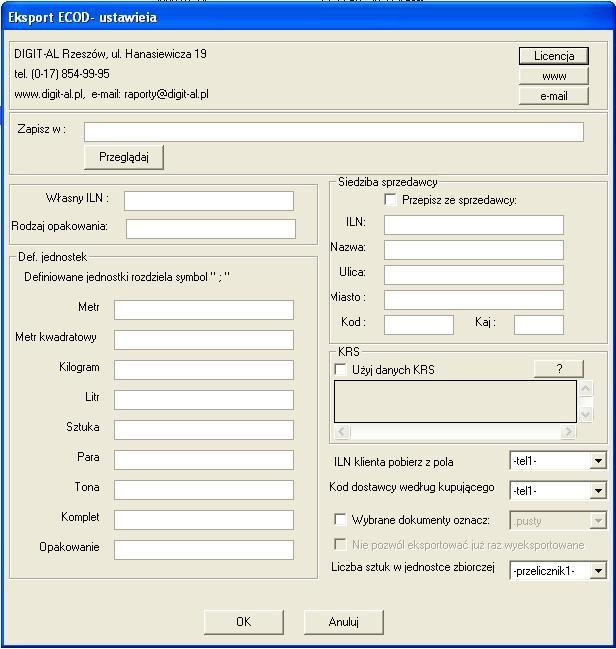Focus the Zapisz w path field
Viewport: 616px width, 649px height.
point(334,132)
